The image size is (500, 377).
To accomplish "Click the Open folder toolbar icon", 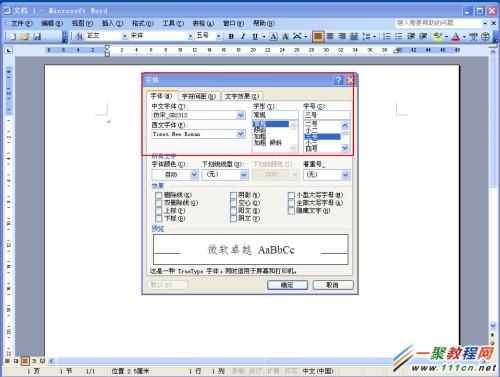I will coord(25,36).
